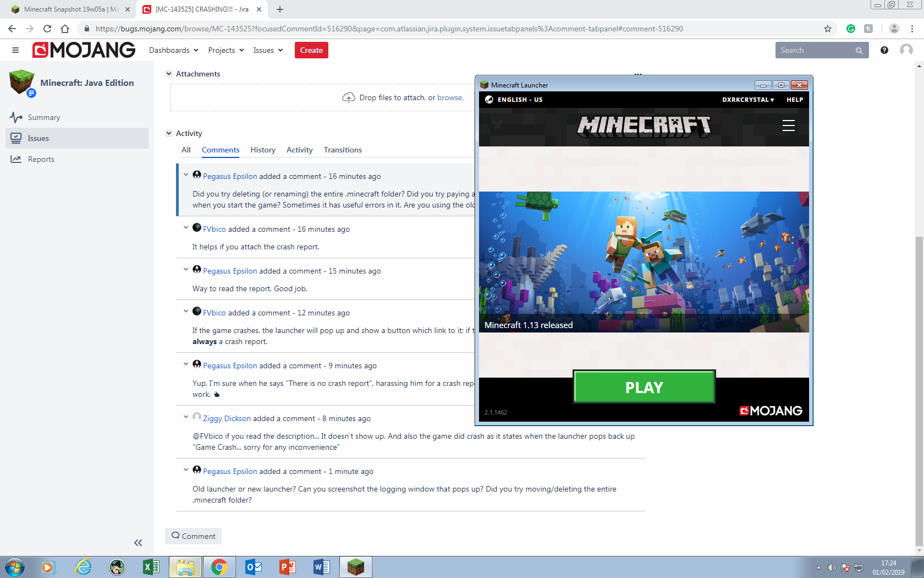Screen dimensions: 924x578
Task: Select the Comments tab
Action: tap(221, 150)
